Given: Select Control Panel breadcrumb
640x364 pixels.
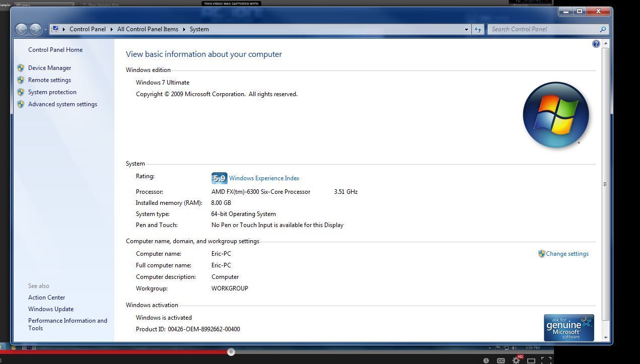Looking at the screenshot, I should tap(88, 29).
